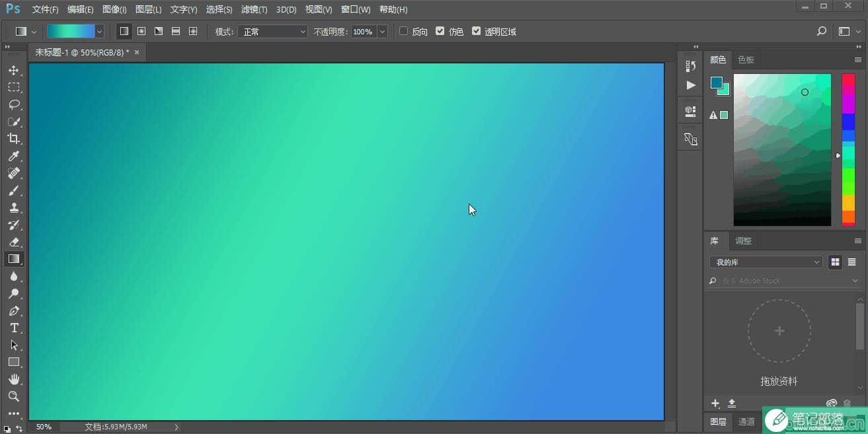Click the foreground color swatch
Image resolution: width=868 pixels, height=434 pixels.
pyautogui.click(x=717, y=83)
